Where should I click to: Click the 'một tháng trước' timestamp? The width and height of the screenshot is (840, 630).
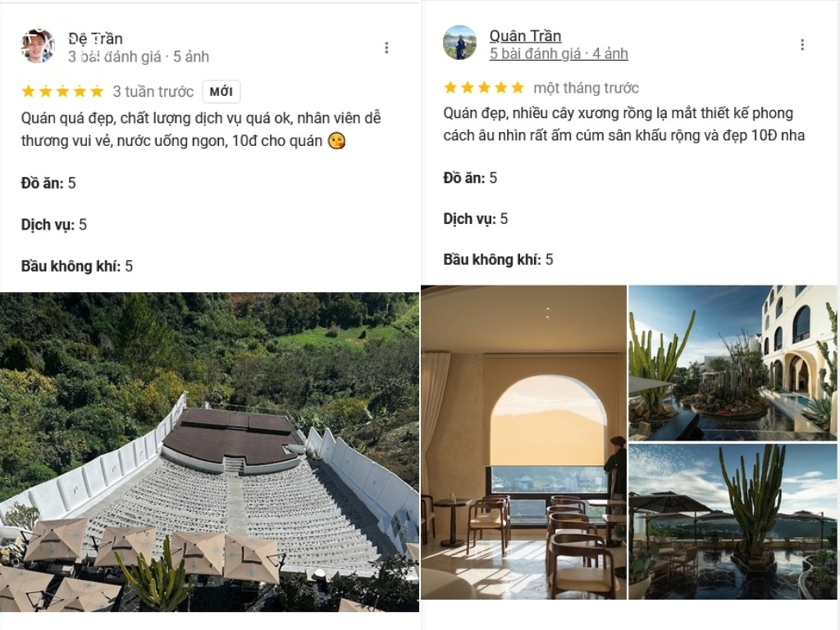pos(586,88)
